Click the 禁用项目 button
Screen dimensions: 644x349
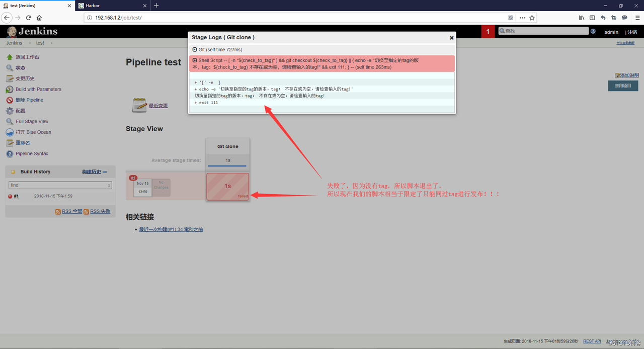(x=623, y=86)
